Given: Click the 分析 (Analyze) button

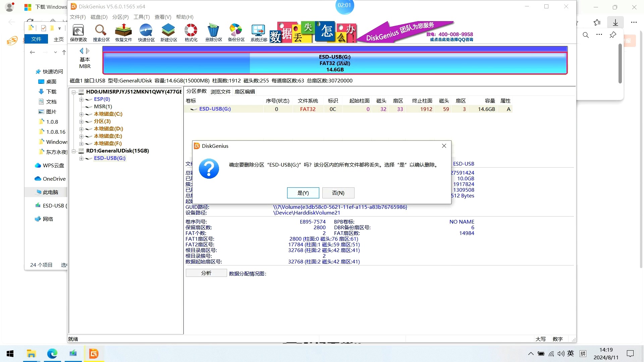Looking at the screenshot, I should pyautogui.click(x=206, y=273).
